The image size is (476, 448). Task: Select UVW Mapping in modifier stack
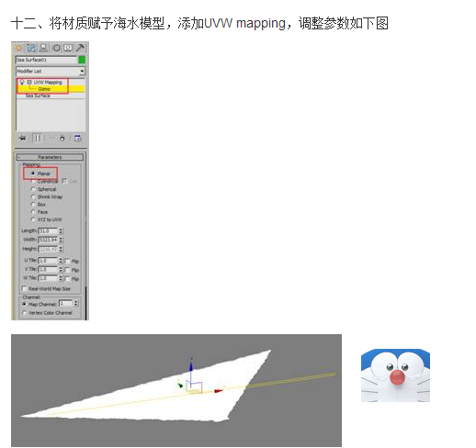48,83
